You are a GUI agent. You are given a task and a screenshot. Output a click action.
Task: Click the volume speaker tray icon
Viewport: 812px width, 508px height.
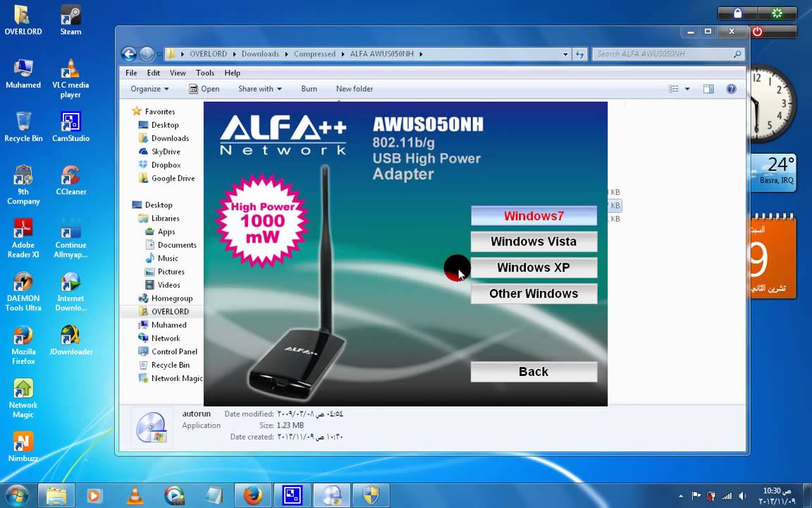(742, 496)
